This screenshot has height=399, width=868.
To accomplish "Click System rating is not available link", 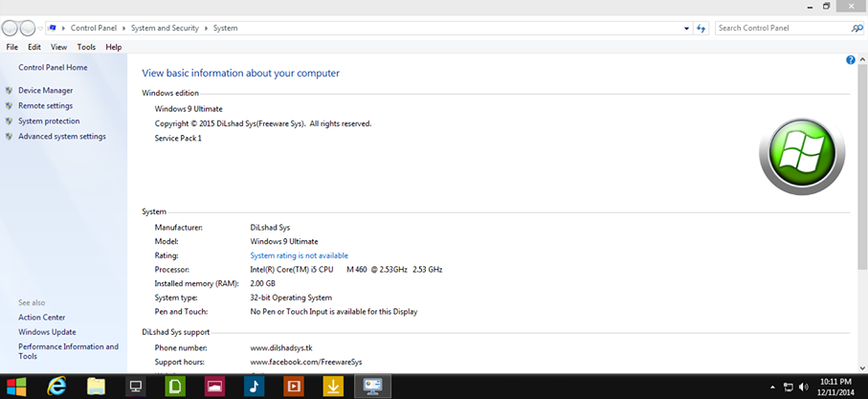I will coord(299,255).
